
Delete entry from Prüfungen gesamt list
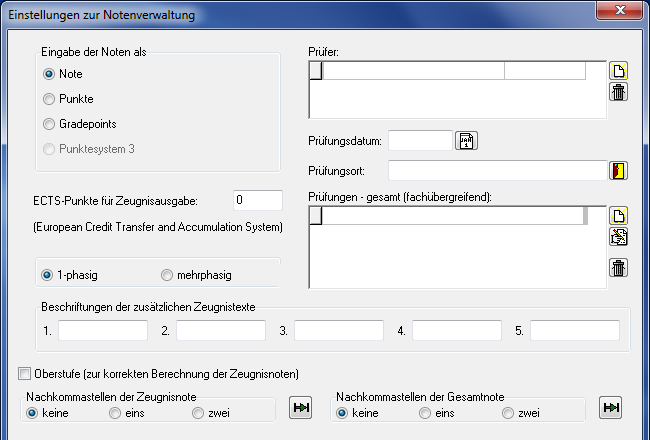coord(618,267)
